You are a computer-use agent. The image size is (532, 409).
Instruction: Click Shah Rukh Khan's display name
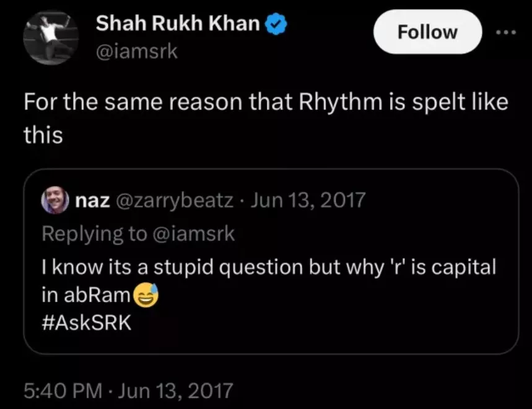pyautogui.click(x=177, y=24)
